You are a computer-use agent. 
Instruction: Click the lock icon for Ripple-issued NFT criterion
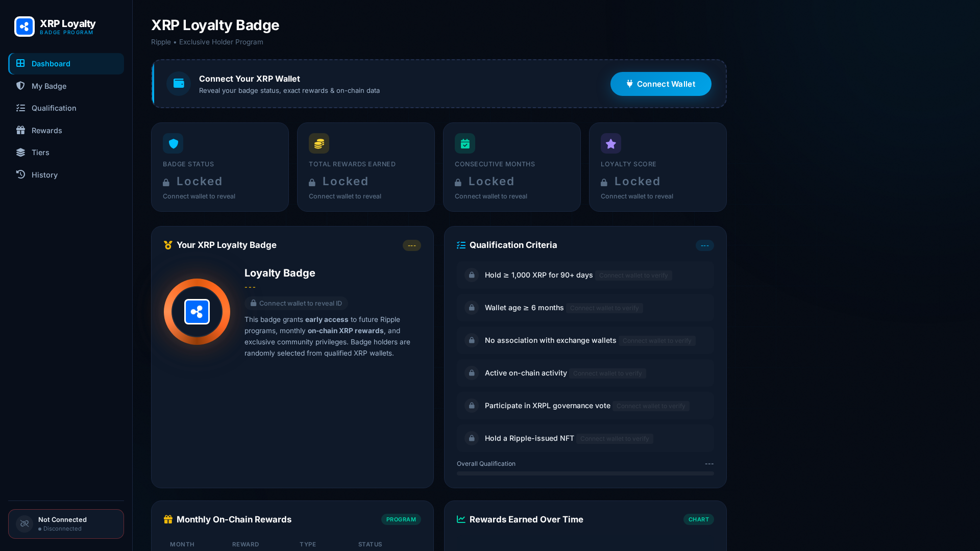click(472, 438)
